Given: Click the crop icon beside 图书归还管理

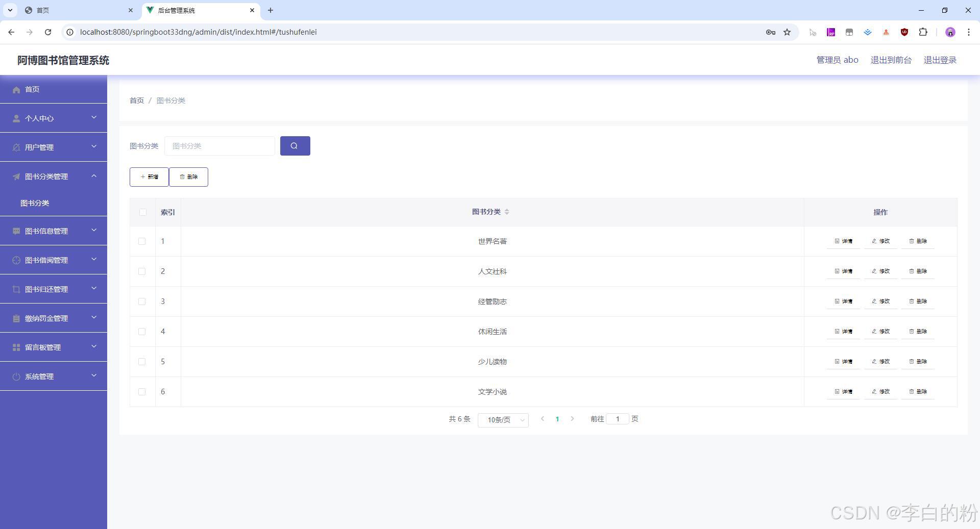Looking at the screenshot, I should (x=16, y=289).
